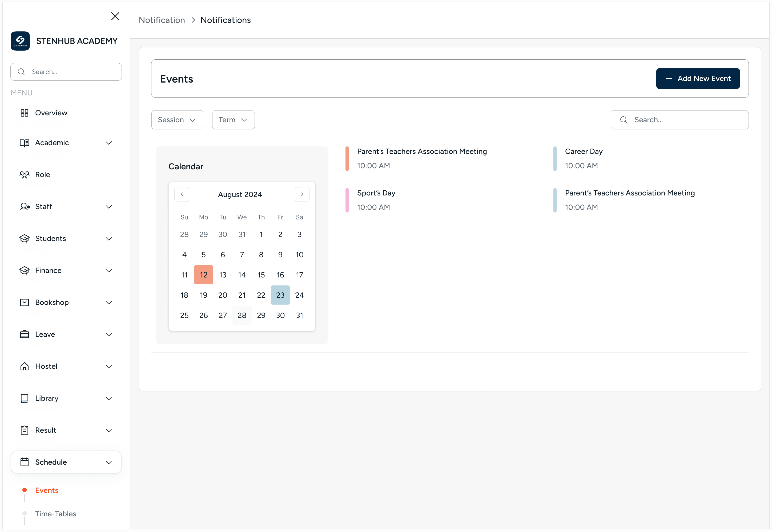Viewport: 772px width, 532px height.
Task: Click the Bookshop icon in sidebar
Action: tap(24, 302)
